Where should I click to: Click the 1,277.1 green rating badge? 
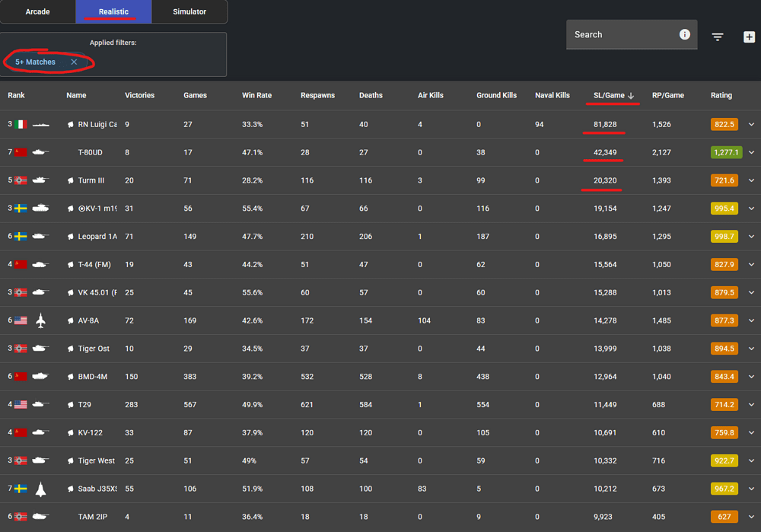(x=725, y=152)
